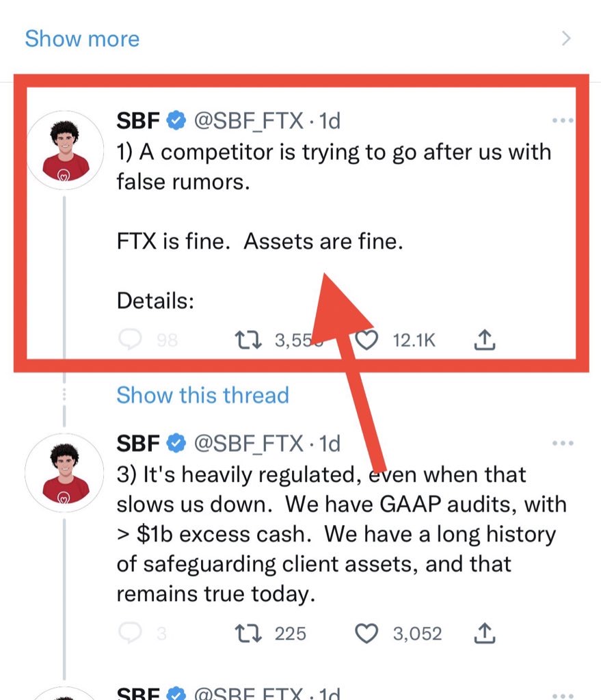This screenshot has height=700, width=601.
Task: Reply to the GAAP audits tweet
Action: [x=130, y=634]
